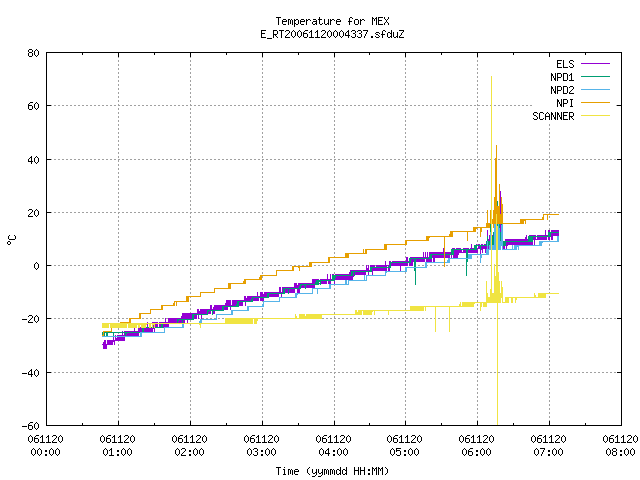Click the SCANNER legend label
The height and width of the screenshot is (480, 640).
click(x=553, y=116)
